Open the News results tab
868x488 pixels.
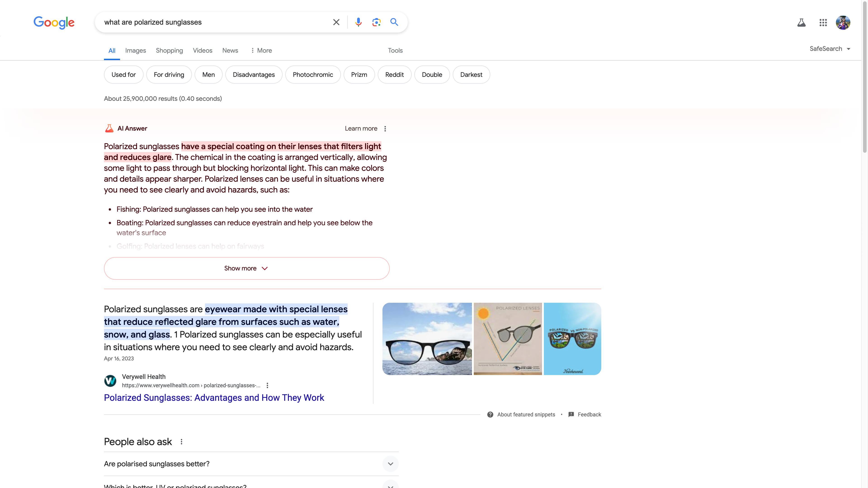(x=230, y=50)
